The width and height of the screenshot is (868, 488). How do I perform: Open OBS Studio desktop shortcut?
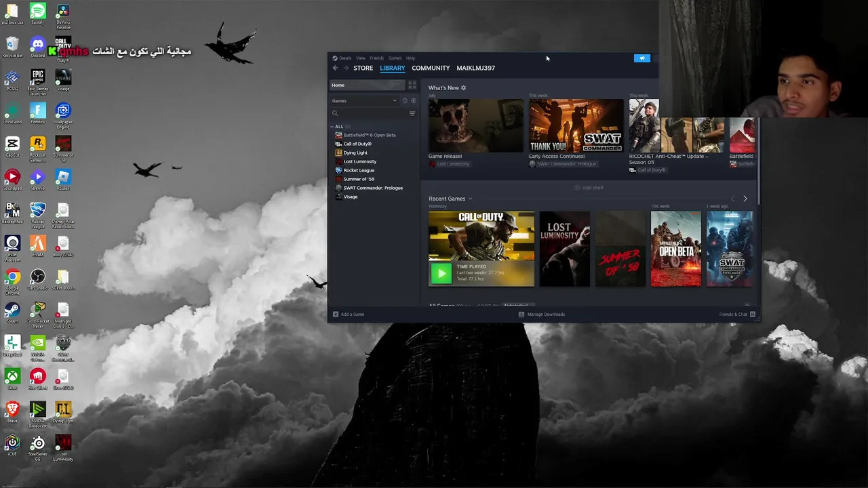pos(37,279)
